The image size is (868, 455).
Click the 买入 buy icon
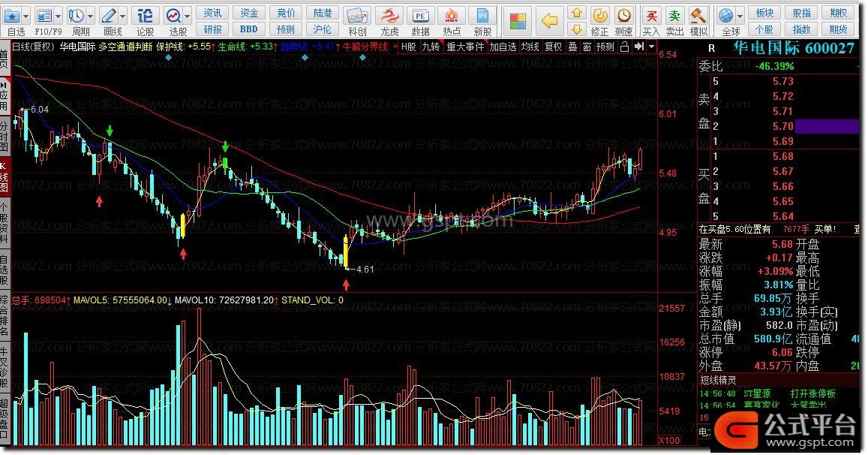651,16
